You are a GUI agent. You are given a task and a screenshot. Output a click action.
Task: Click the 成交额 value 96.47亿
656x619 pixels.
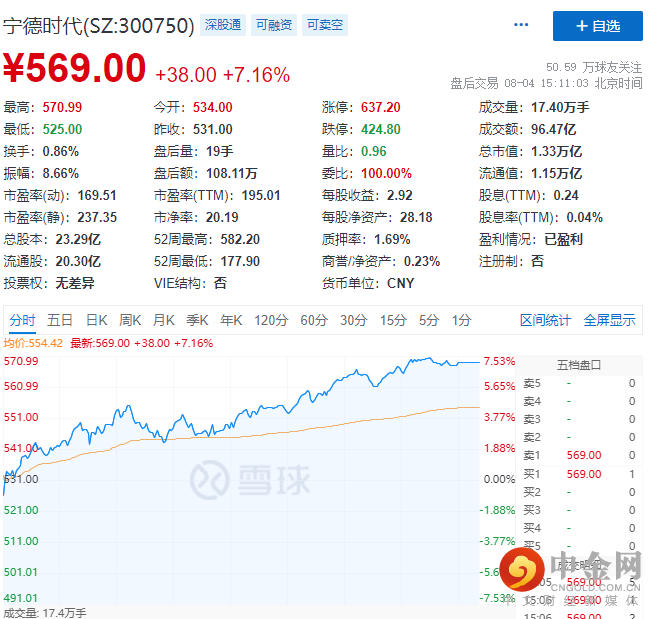(x=554, y=129)
